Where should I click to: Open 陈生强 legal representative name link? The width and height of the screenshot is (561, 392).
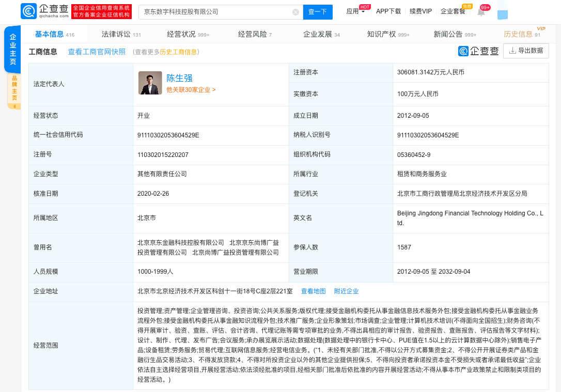(x=179, y=78)
